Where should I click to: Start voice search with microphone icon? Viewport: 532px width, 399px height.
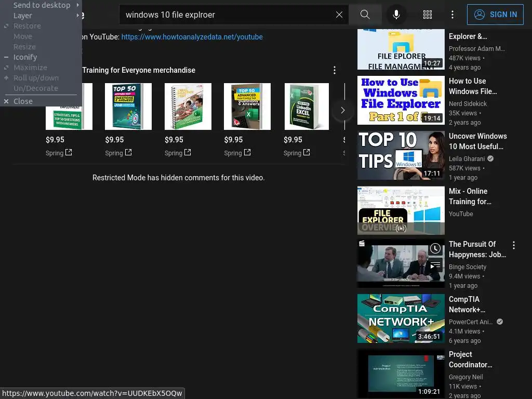tap(396, 15)
